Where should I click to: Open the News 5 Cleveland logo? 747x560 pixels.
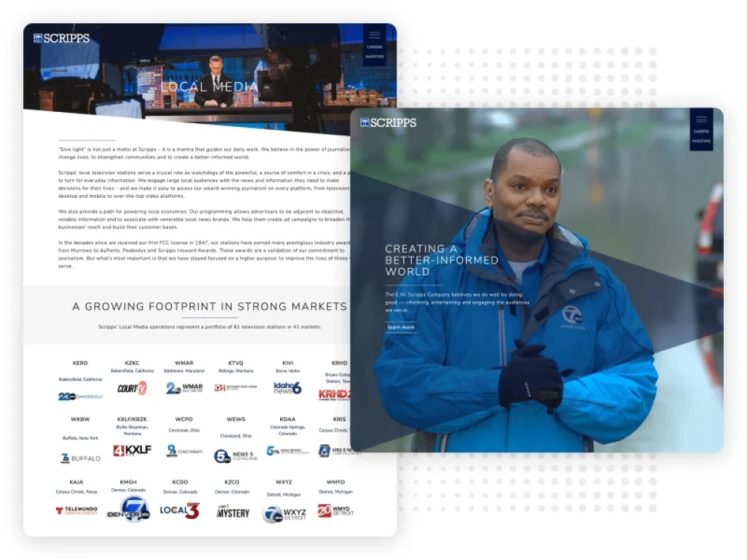point(235,455)
